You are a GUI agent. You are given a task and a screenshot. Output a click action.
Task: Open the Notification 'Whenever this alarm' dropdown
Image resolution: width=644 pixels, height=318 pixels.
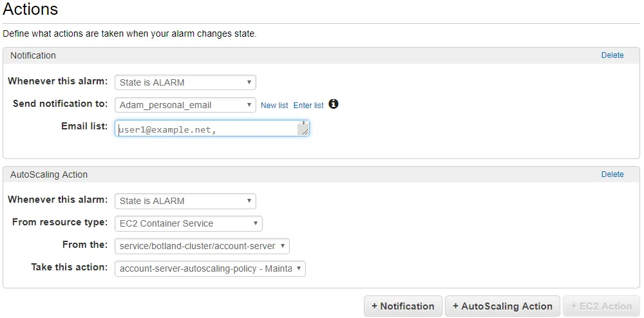coord(185,82)
